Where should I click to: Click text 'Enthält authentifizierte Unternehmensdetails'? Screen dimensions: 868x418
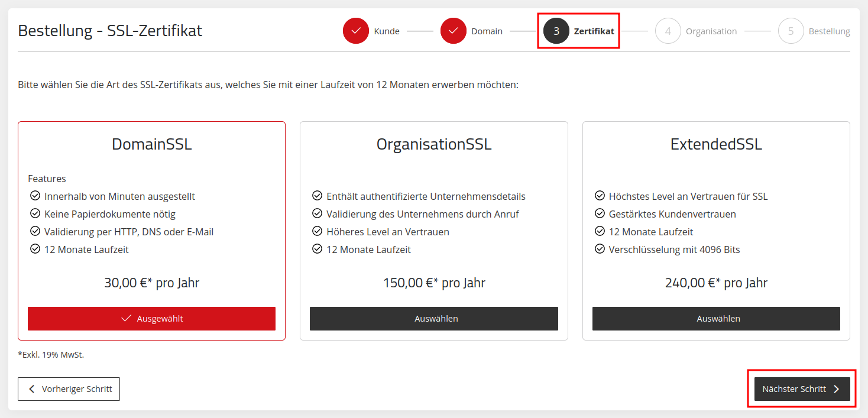(x=426, y=196)
